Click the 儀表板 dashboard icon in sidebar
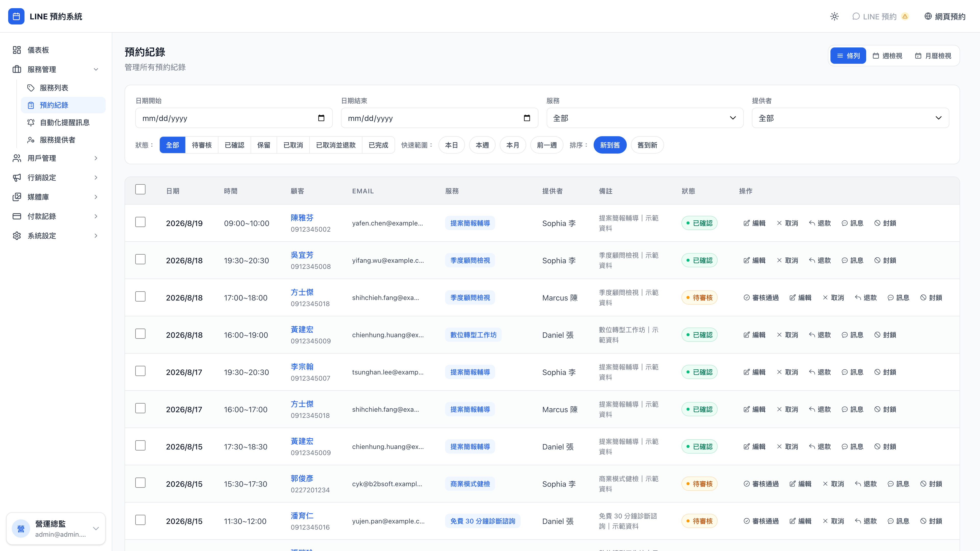The height and width of the screenshot is (551, 980). pos(17,50)
